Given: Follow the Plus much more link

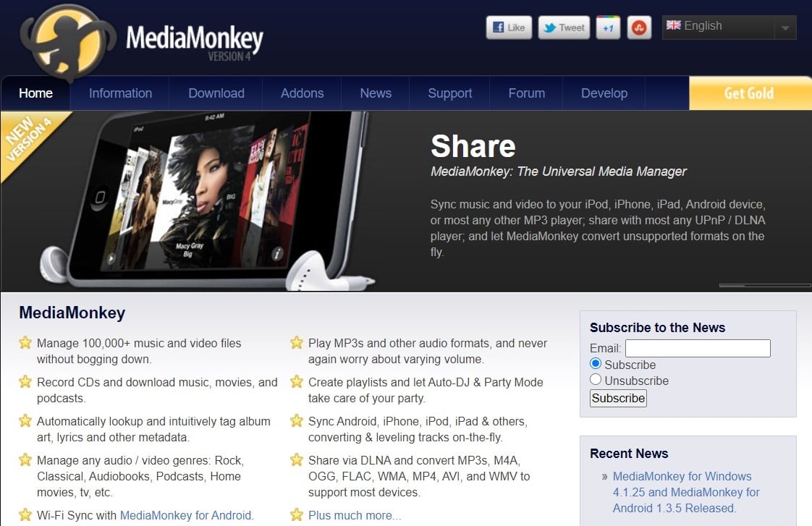Looking at the screenshot, I should pos(355,515).
